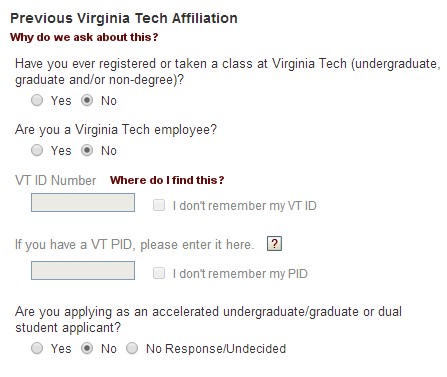The image size is (447, 377).
Task: Select Yes for accelerated undergraduate/graduate applicant
Action: pyautogui.click(x=37, y=348)
